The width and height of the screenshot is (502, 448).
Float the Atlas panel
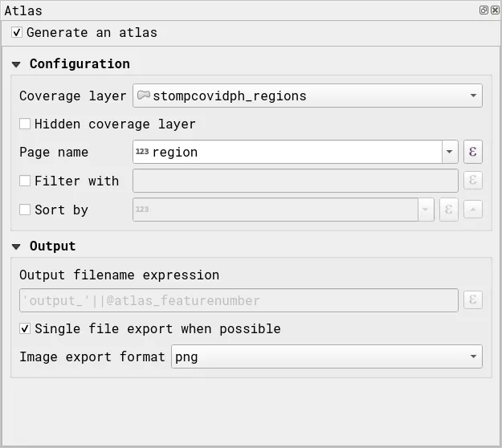coord(484,10)
